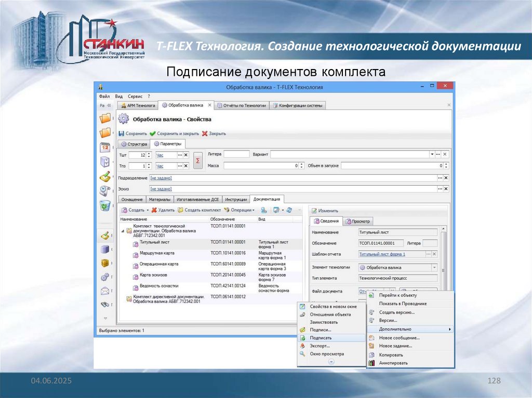Viewport: 532px width, 398px height.
Task: Open the Оснащение tab
Action: tap(132, 199)
